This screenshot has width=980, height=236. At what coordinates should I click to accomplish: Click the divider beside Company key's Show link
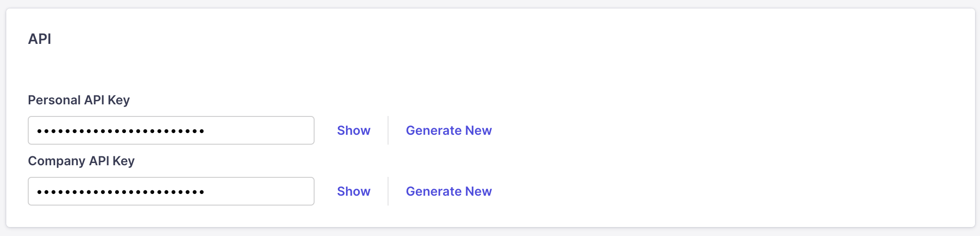388,191
